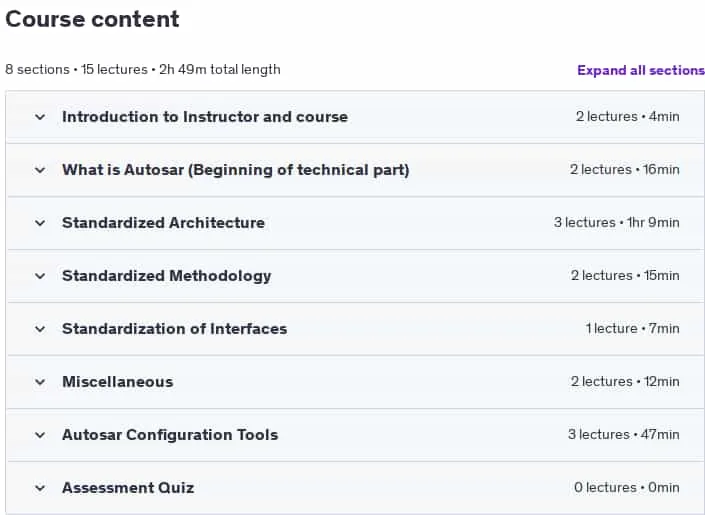Select the Miscellaneous section title
This screenshot has height=515, width=705.
pos(117,382)
